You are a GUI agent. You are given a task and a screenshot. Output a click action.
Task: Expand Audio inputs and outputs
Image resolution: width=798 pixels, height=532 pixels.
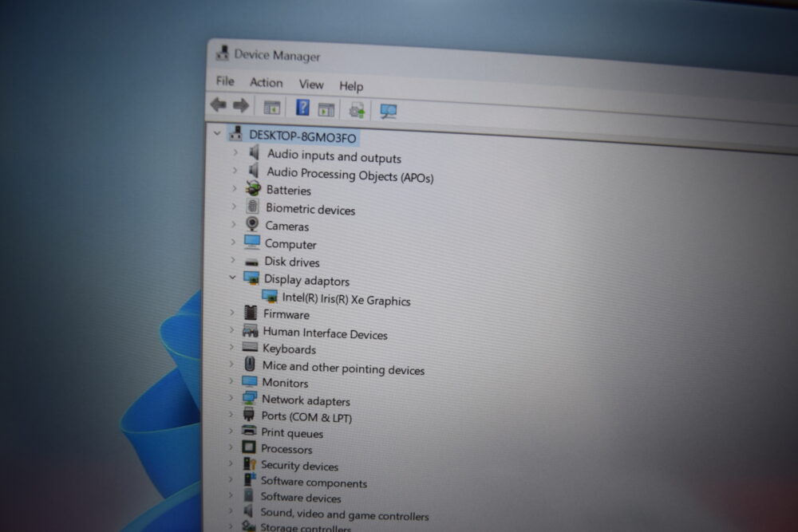pyautogui.click(x=235, y=152)
